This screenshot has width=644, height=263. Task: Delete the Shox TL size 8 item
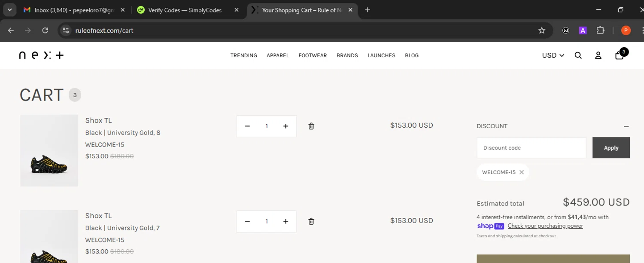point(311,126)
